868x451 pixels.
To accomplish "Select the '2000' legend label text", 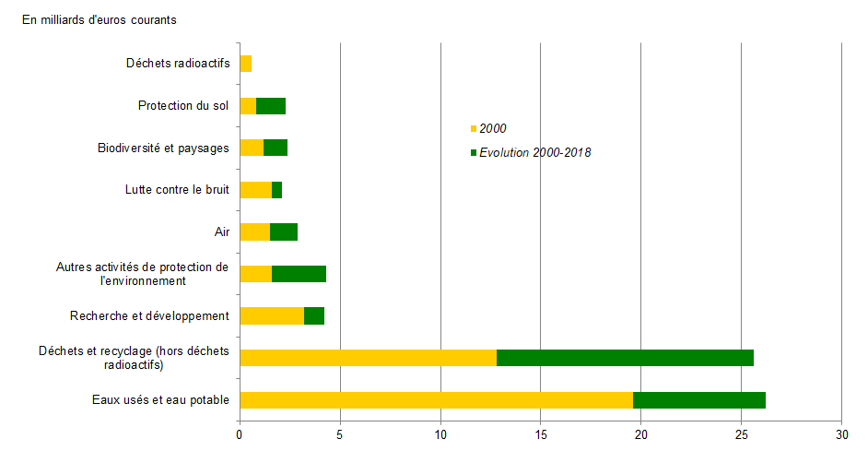I will (493, 128).
